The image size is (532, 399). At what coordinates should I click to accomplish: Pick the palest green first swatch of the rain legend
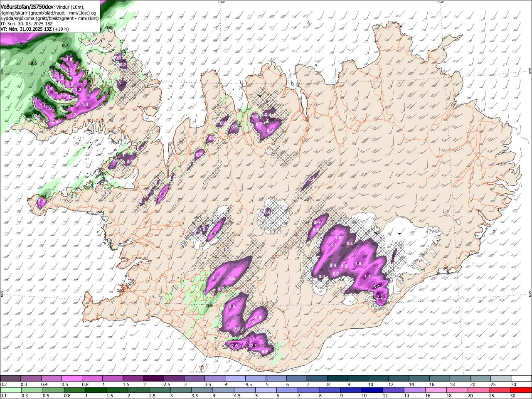pyautogui.click(x=10, y=390)
